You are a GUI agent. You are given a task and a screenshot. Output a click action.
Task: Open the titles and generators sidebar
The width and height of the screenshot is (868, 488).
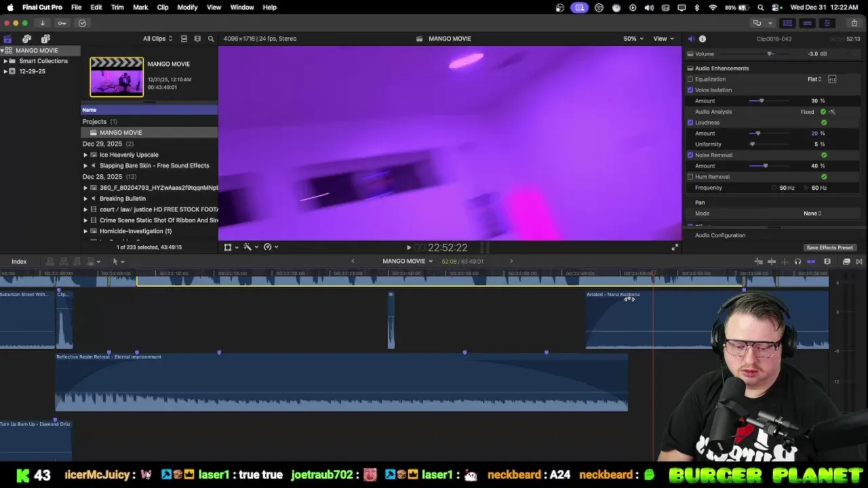[45, 39]
